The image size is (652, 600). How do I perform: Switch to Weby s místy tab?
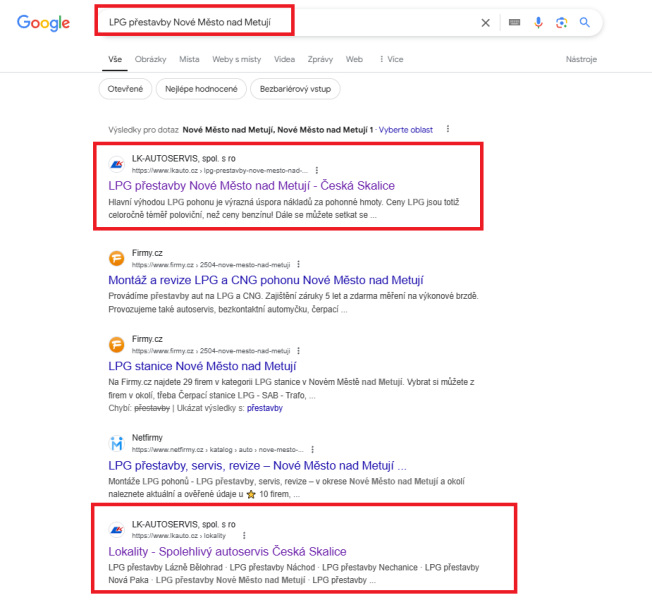(237, 59)
